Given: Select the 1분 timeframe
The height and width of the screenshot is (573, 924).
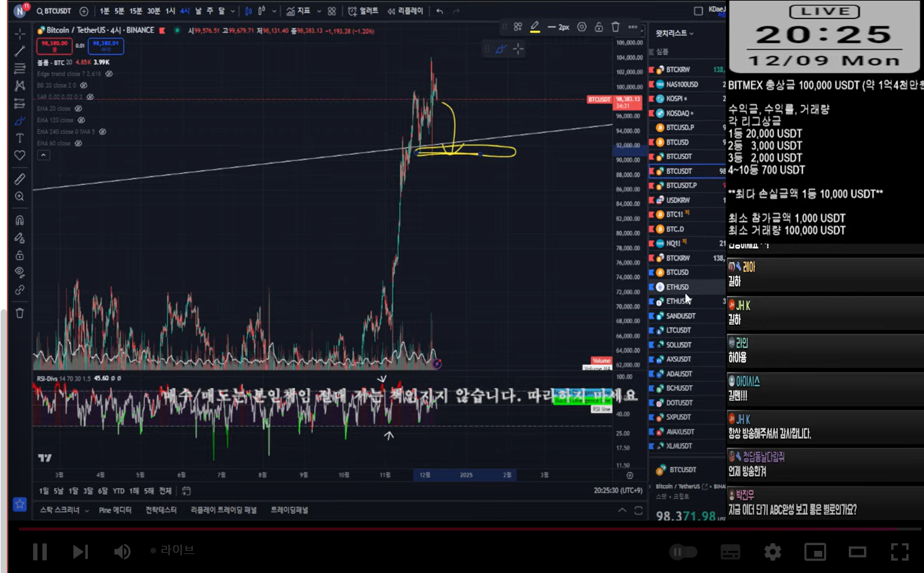Looking at the screenshot, I should click(104, 11).
